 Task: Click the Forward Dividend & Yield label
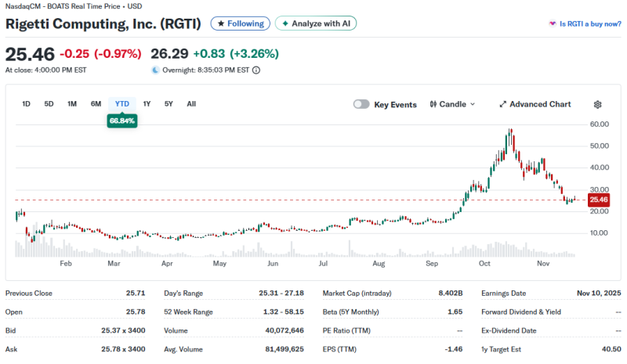click(521, 312)
